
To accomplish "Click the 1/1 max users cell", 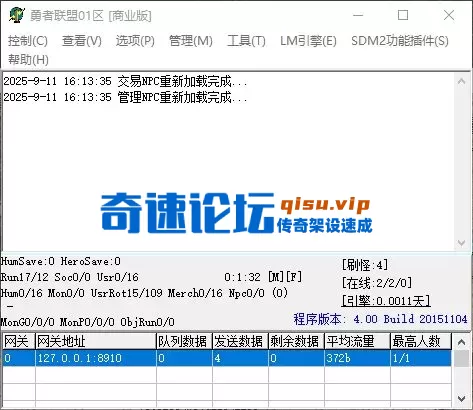I will tap(421, 358).
